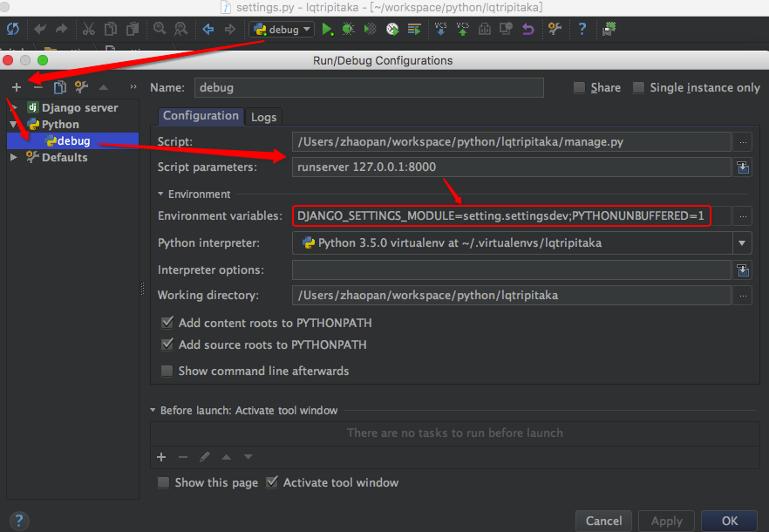The width and height of the screenshot is (769, 532).
Task: Click OK button
Action: click(x=729, y=521)
